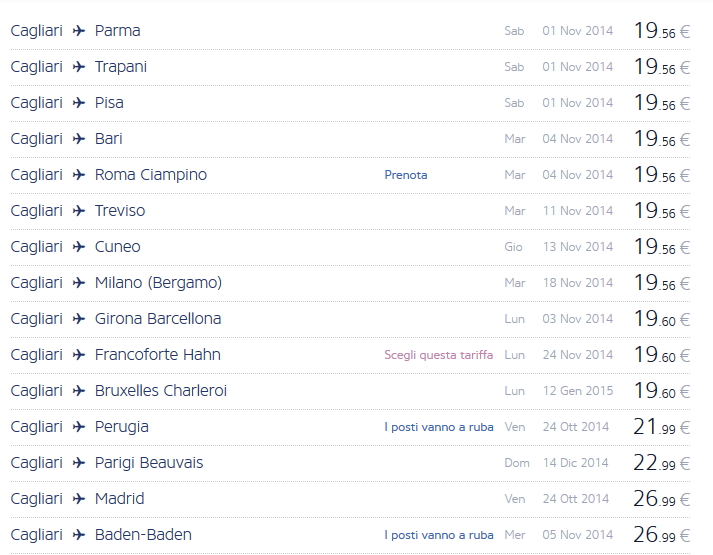713x555 pixels.
Task: Click the airplane icon beside Trapani
Action: point(79,67)
